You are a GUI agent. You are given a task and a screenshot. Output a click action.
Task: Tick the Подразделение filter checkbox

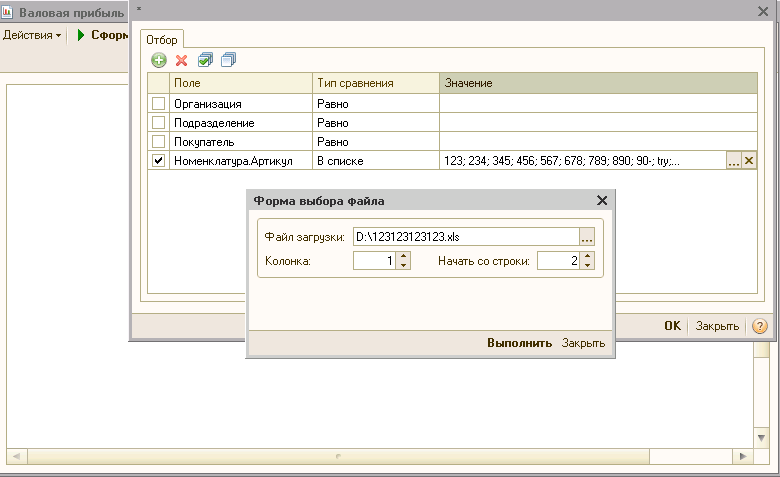point(158,122)
